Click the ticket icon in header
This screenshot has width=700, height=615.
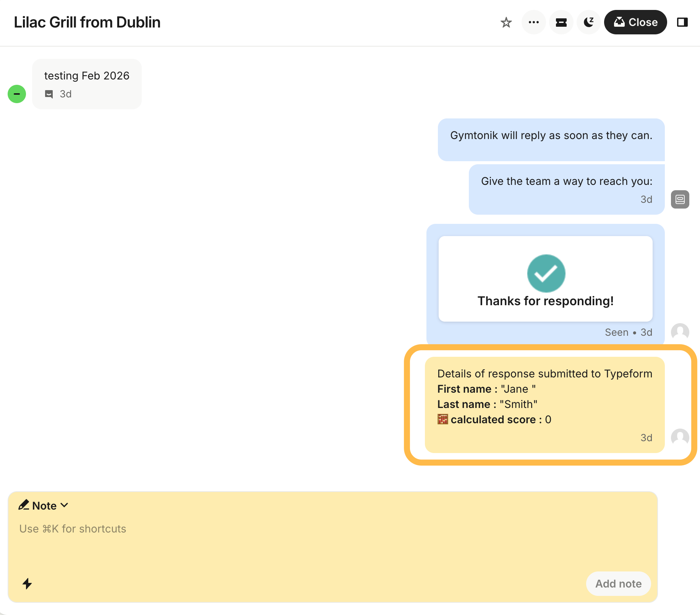[x=561, y=23]
